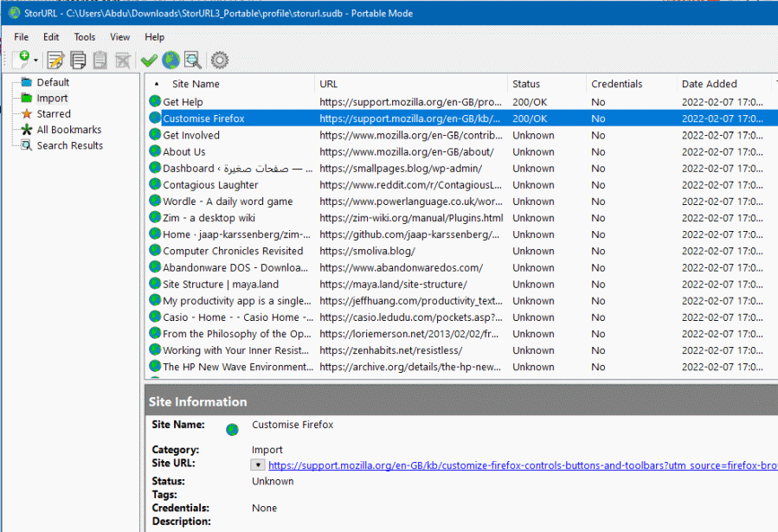The width and height of the screenshot is (778, 532).
Task: Select the Starred category
Action: point(54,113)
